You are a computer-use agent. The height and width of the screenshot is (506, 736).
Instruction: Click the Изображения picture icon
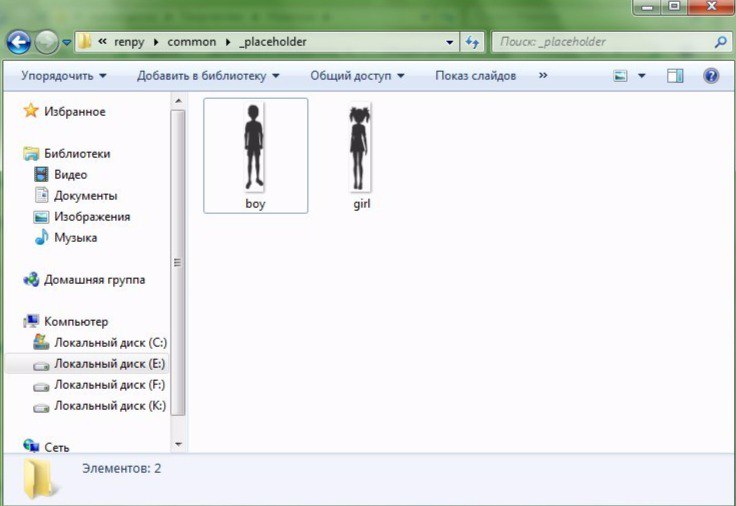(41, 217)
